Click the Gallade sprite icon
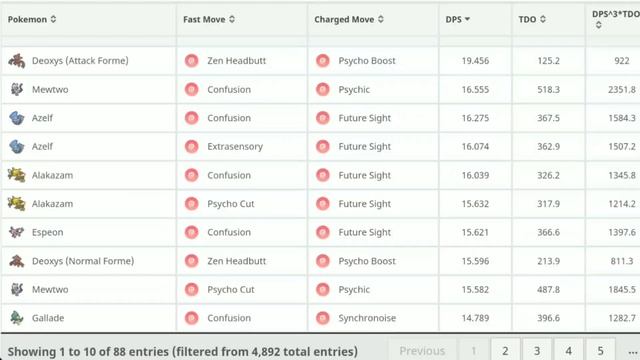The height and width of the screenshot is (360, 640). (x=16, y=318)
